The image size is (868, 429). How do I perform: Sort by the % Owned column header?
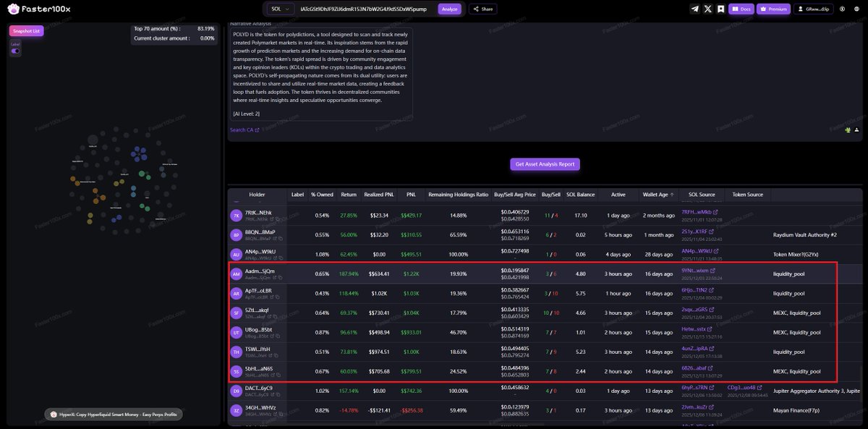tap(322, 195)
